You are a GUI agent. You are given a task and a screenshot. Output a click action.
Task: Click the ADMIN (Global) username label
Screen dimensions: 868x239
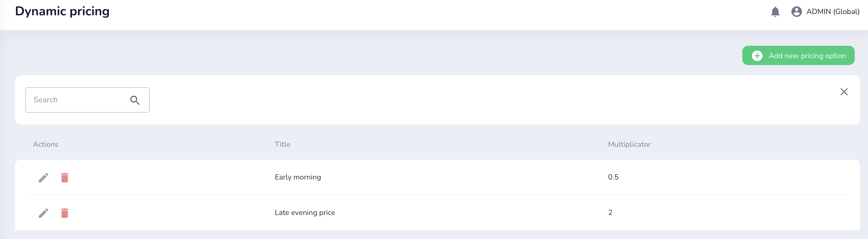[833, 12]
